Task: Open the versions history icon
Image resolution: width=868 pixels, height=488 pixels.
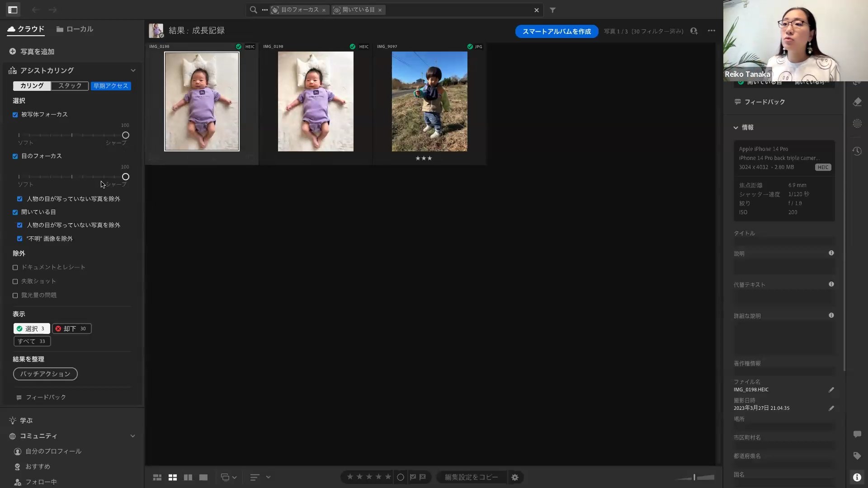Action: point(857,151)
